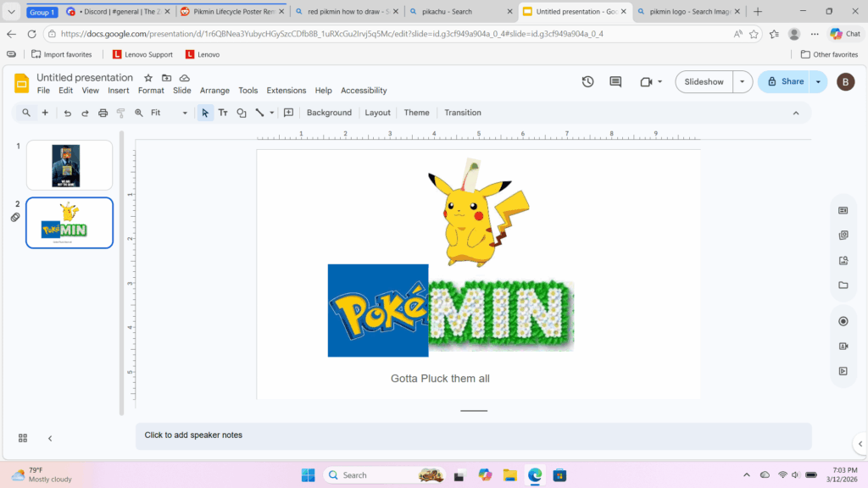Viewport: 868px width, 488px height.
Task: Pick the line drawing tool
Action: point(259,112)
